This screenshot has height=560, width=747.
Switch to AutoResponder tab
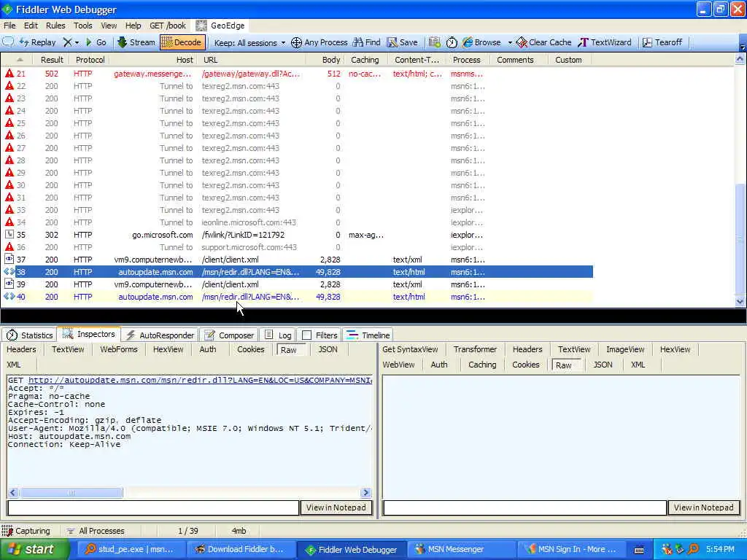[160, 335]
